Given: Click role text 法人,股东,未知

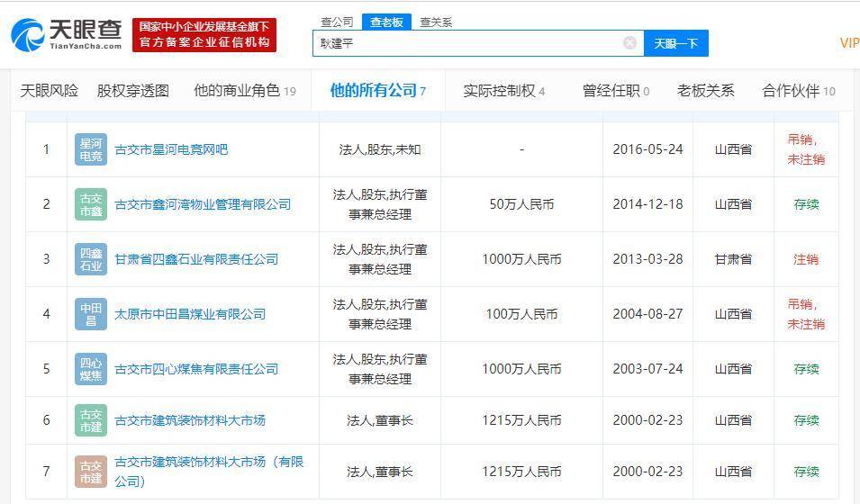Looking at the screenshot, I should (379, 149).
